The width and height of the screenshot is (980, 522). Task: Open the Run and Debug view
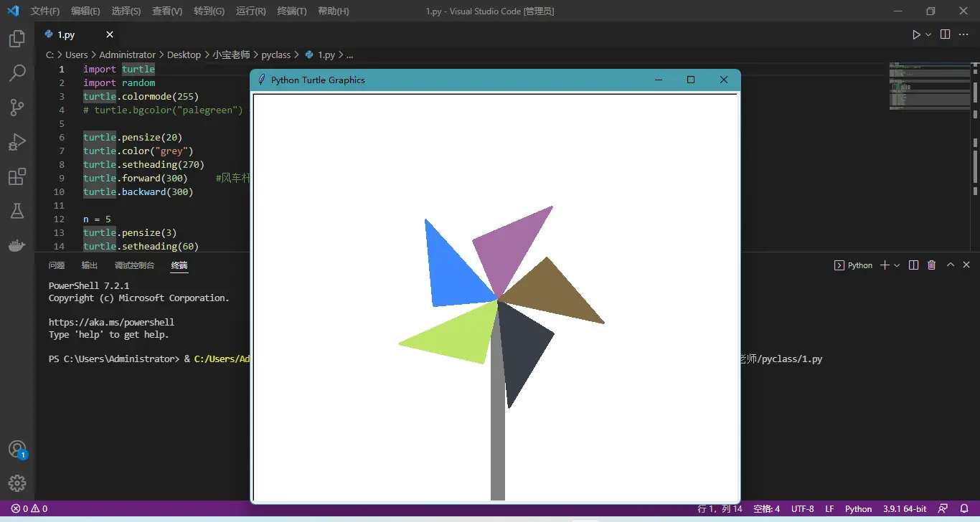point(17,141)
